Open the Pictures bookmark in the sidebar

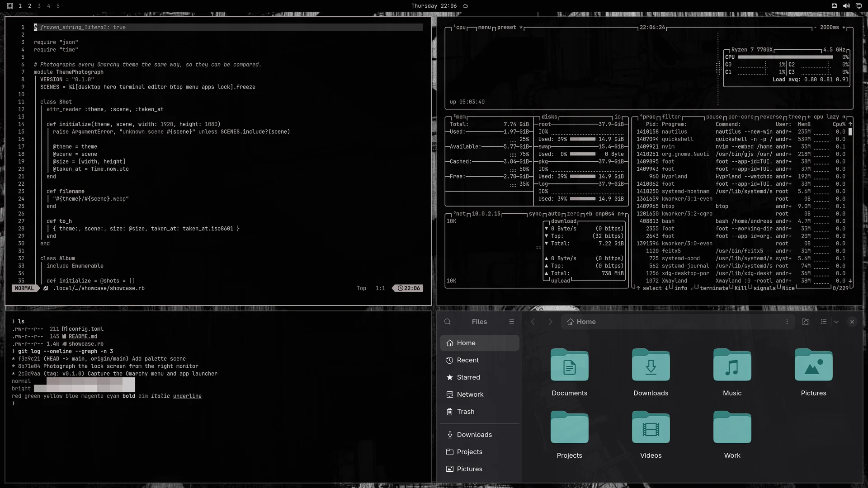(x=480, y=469)
